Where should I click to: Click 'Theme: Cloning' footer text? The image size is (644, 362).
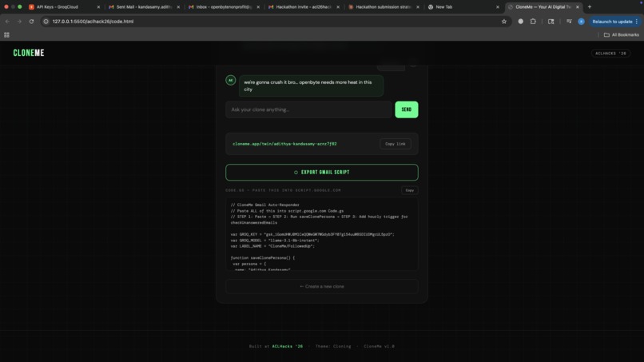333,346
